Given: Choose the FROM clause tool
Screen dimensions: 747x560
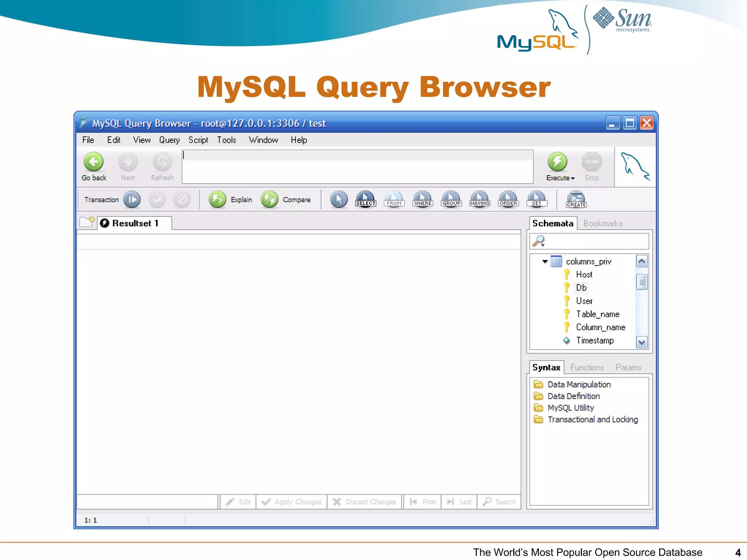Looking at the screenshot, I should 394,199.
